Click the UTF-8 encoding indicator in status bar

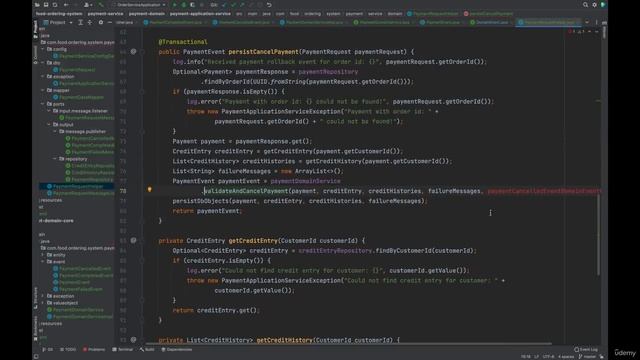click(x=548, y=357)
